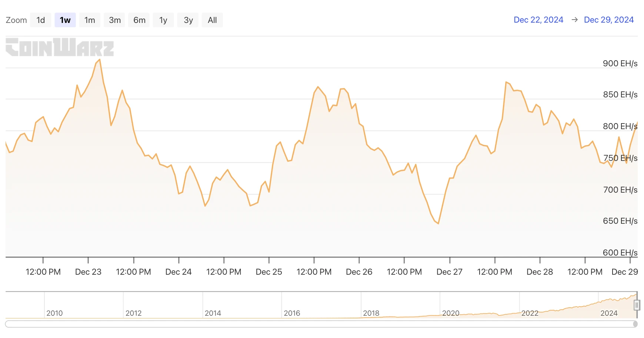Image resolution: width=644 pixels, height=338 pixels.
Task: Set chart zoom to 1y
Action: point(163,20)
